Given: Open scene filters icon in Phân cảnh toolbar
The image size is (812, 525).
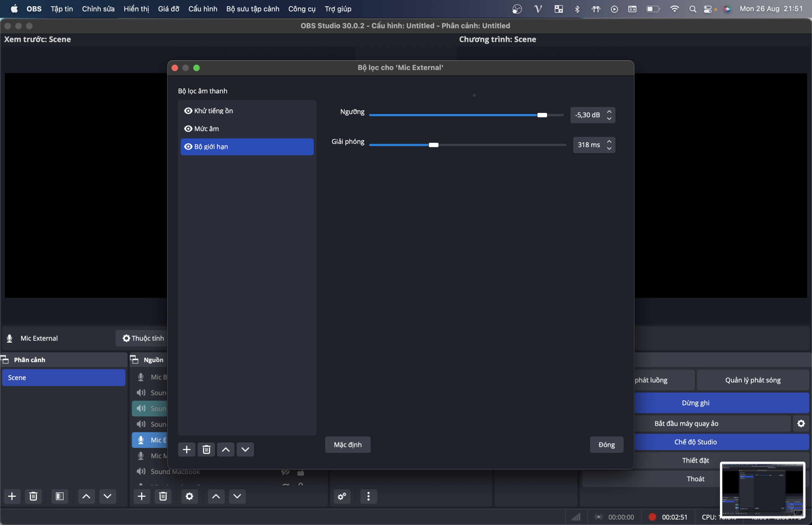Looking at the screenshot, I should [60, 496].
